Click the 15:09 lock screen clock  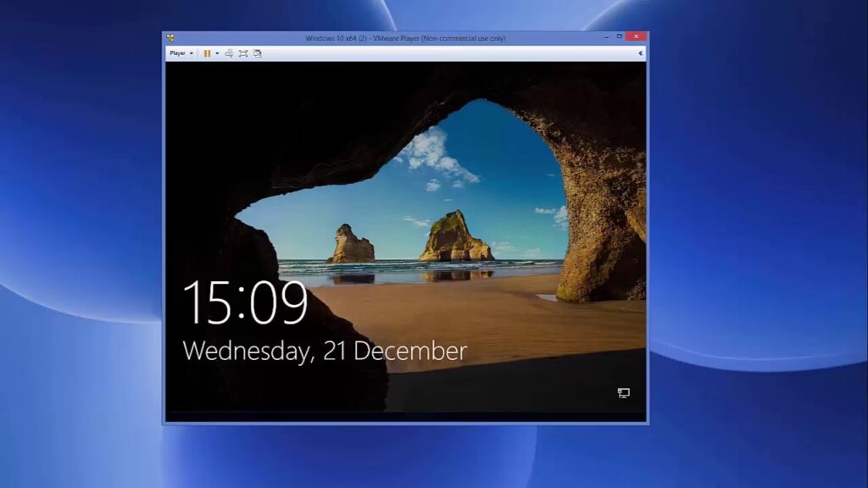pos(245,303)
